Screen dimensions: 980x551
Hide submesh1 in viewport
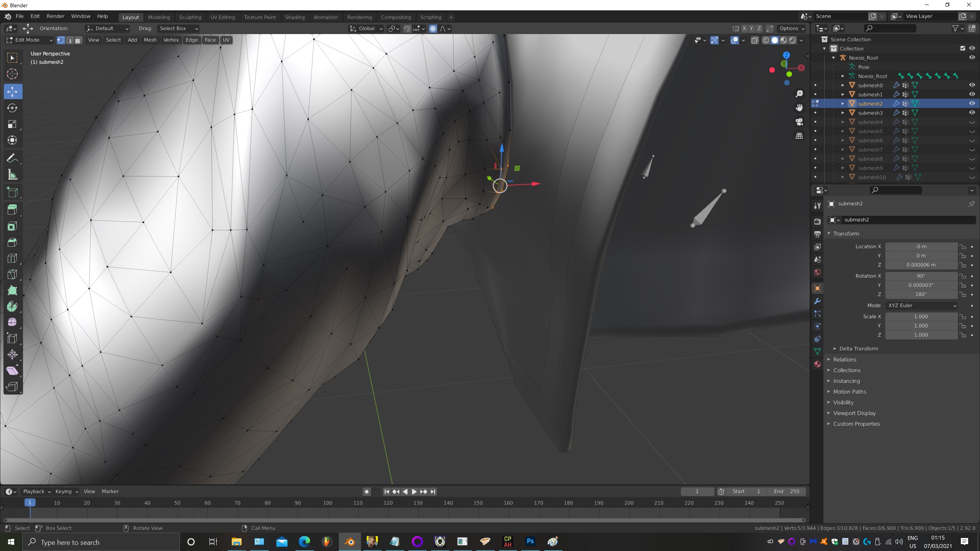pos(972,94)
